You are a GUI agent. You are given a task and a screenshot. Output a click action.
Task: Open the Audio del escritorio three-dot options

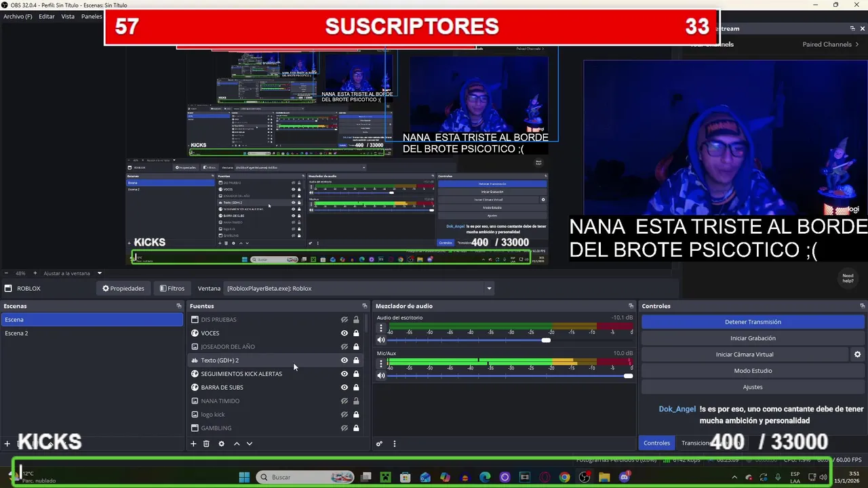[x=380, y=328]
